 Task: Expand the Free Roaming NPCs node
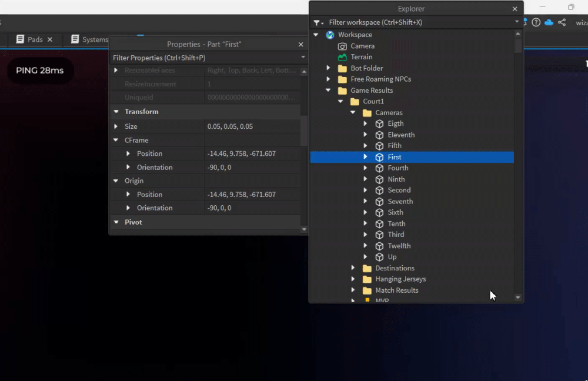coord(328,79)
